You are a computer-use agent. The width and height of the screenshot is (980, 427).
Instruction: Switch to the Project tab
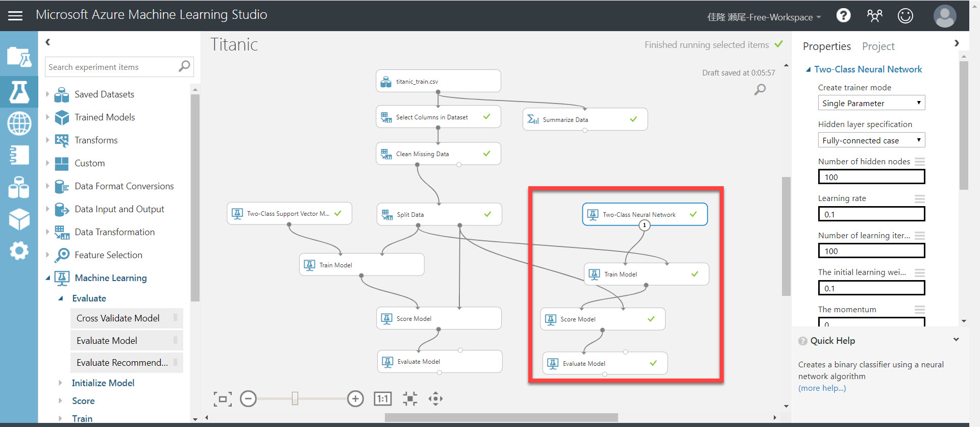(x=878, y=46)
